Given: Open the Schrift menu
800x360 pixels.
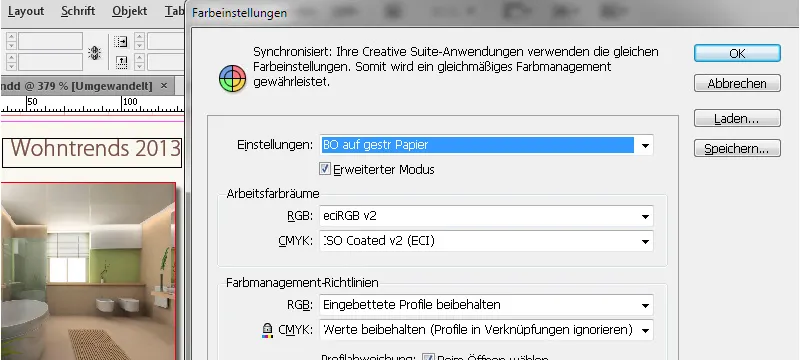Looking at the screenshot, I should click(x=78, y=11).
